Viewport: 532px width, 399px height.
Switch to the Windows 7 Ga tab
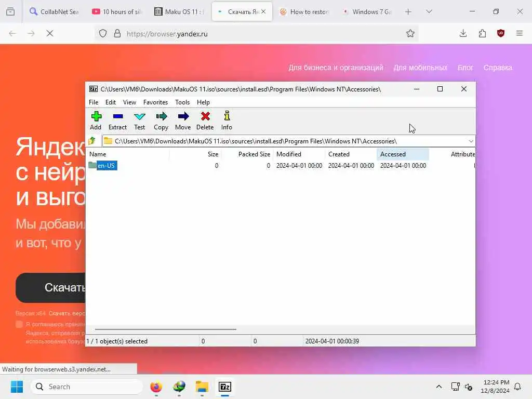pos(367,12)
